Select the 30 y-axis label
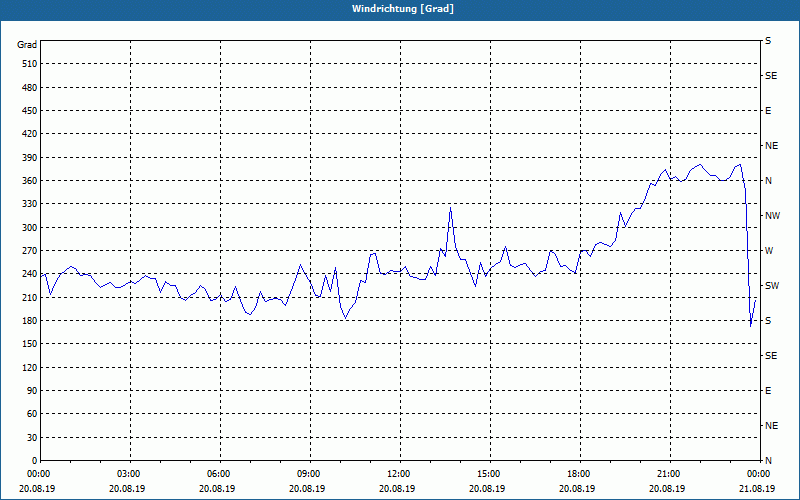Image resolution: width=800 pixels, height=500 pixels. tap(32, 438)
